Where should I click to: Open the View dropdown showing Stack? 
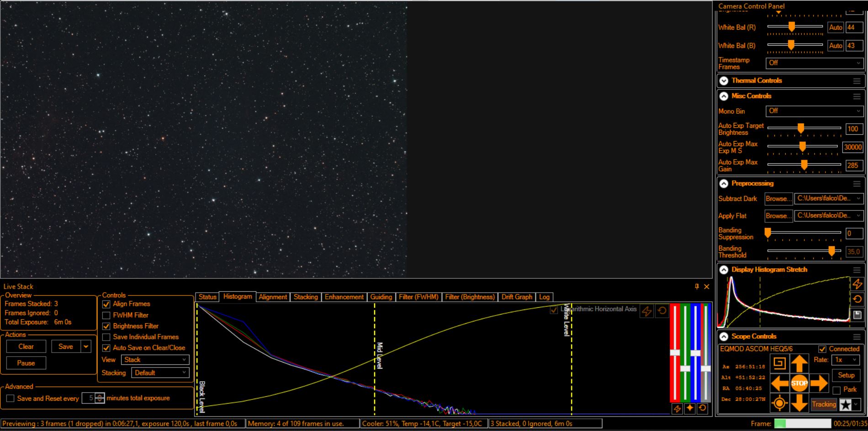[x=155, y=360]
